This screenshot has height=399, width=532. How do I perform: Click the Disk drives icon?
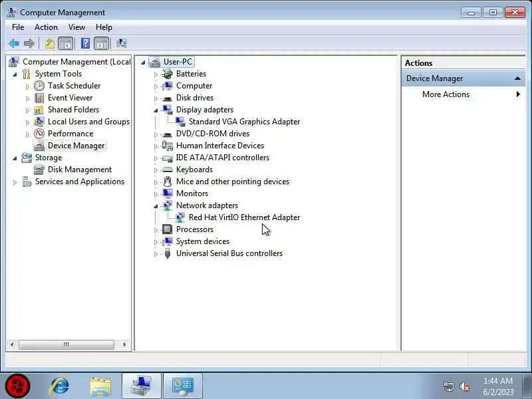click(x=167, y=98)
